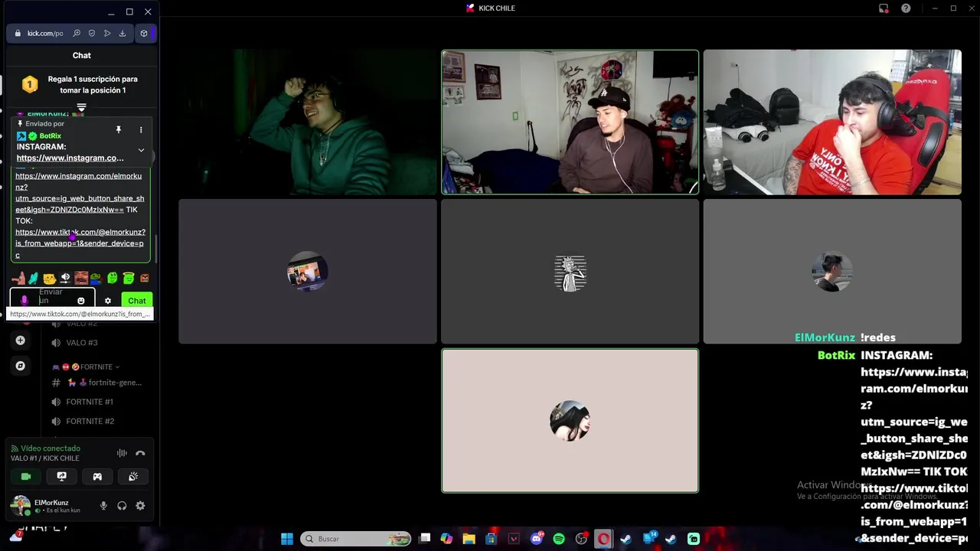980x551 pixels.
Task: Open File Explorer from the taskbar
Action: [x=469, y=539]
